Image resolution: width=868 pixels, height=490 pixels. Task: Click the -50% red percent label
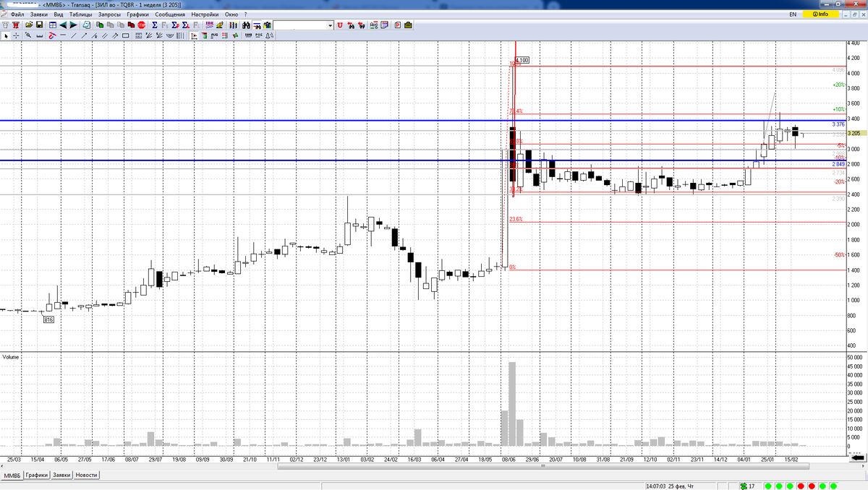click(839, 254)
